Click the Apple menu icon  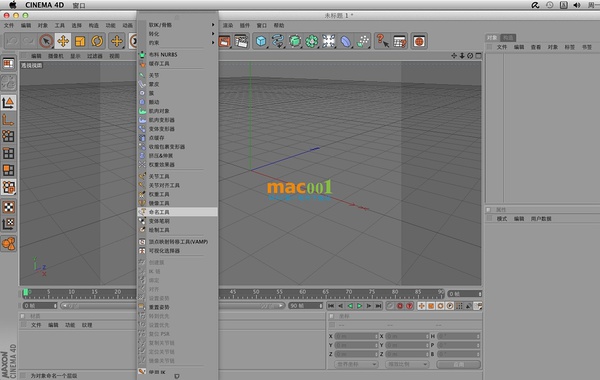[x=13, y=5]
